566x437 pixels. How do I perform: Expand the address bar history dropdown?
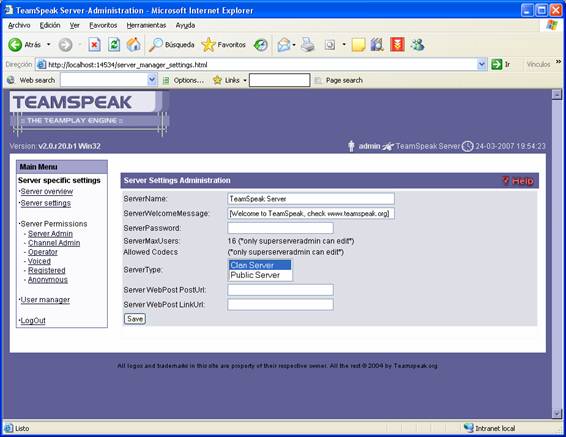click(482, 65)
